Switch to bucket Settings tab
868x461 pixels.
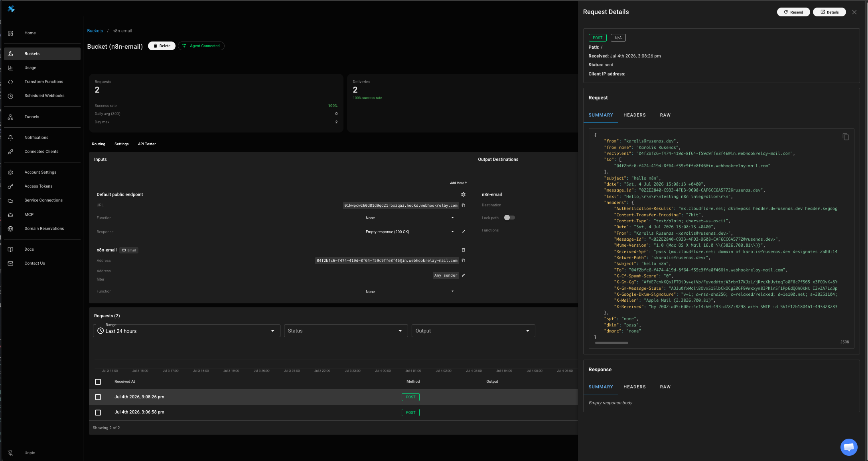122,144
